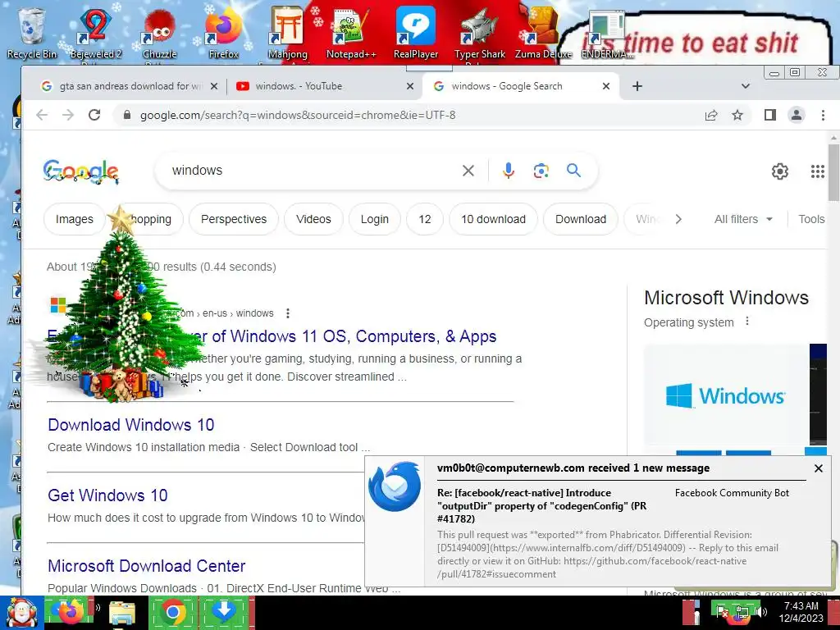Click the Chrome address bar URL
Screen dimensions: 840x630
298,115
